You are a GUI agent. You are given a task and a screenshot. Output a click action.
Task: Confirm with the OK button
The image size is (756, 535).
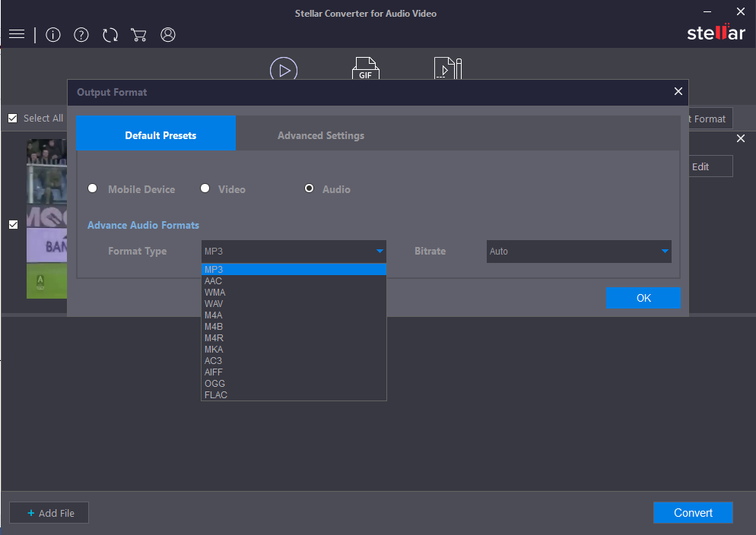(x=643, y=298)
